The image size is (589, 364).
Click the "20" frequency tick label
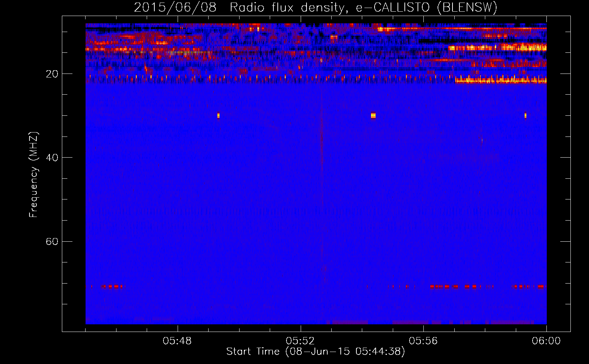click(x=52, y=74)
